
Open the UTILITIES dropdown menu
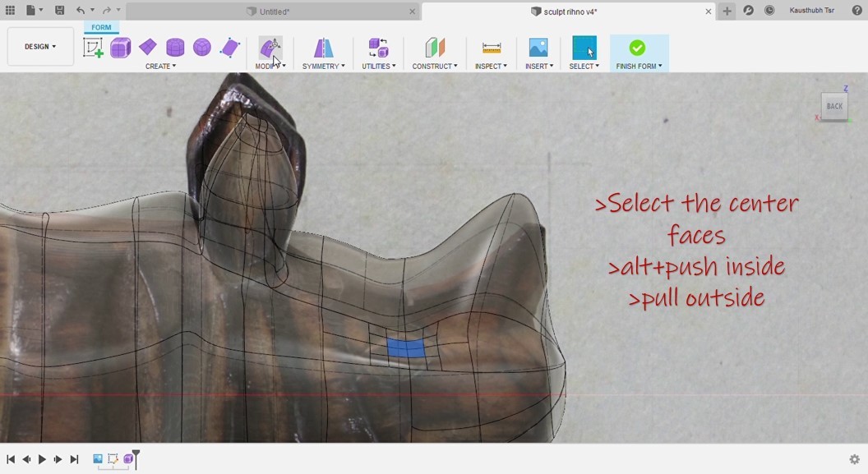[379, 66]
